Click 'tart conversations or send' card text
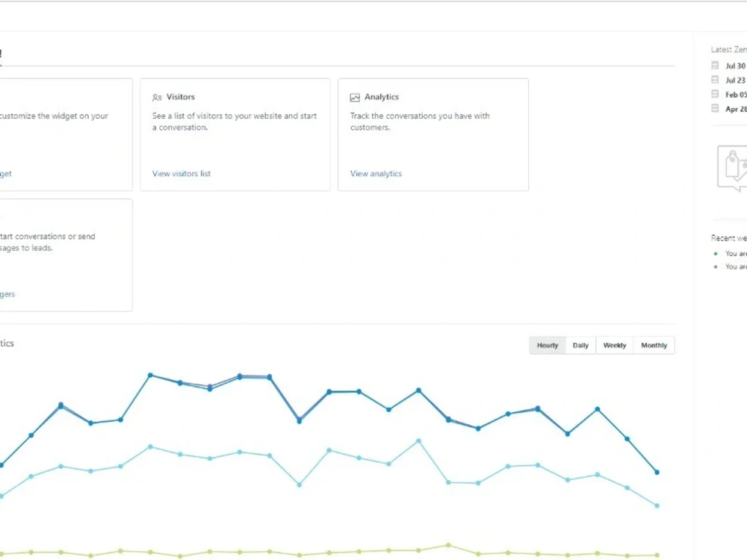 pos(48,236)
